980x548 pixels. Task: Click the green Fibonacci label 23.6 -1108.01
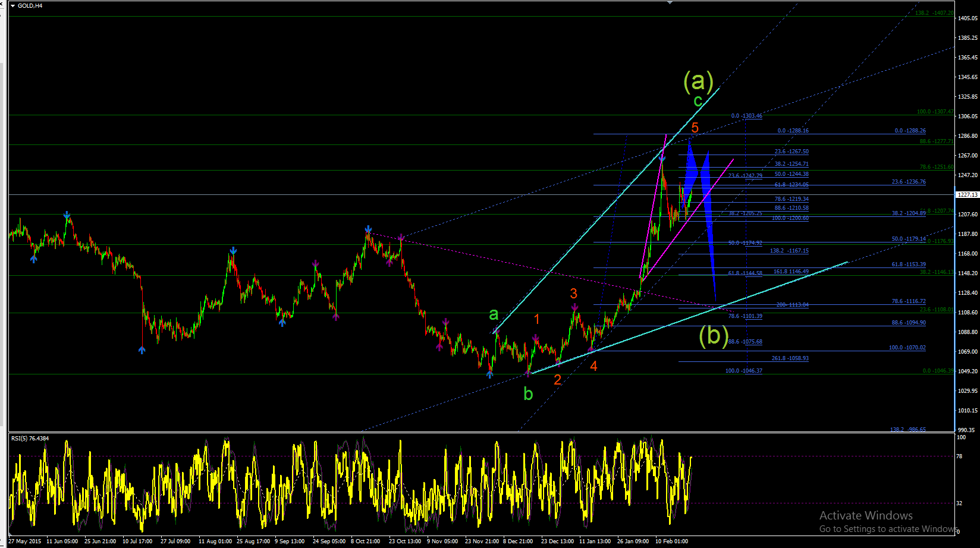(x=937, y=310)
